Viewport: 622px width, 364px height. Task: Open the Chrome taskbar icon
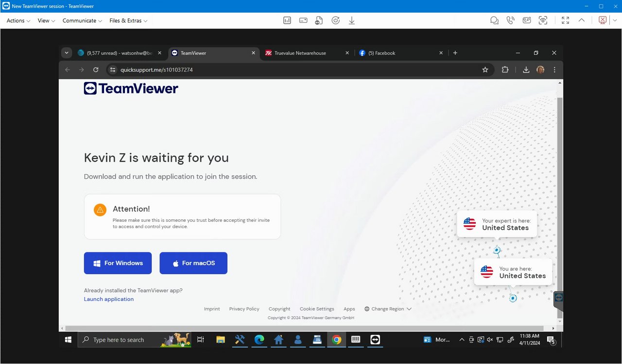336,340
